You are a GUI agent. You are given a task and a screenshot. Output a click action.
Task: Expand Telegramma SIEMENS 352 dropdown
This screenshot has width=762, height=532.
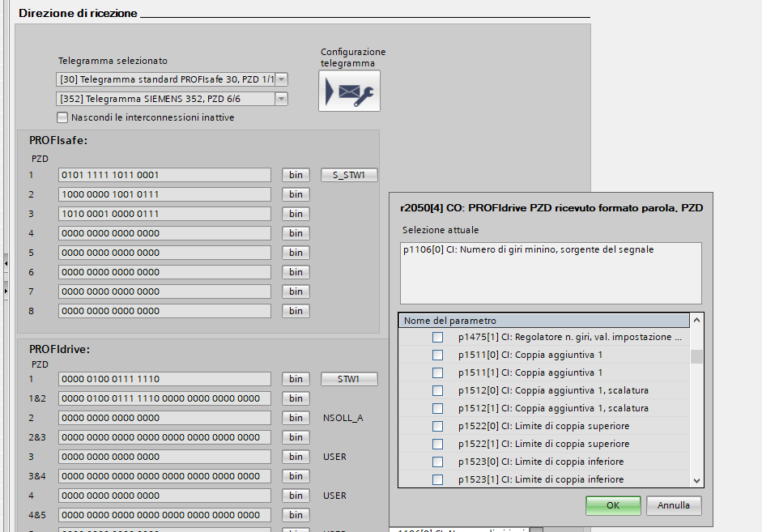[281, 99]
